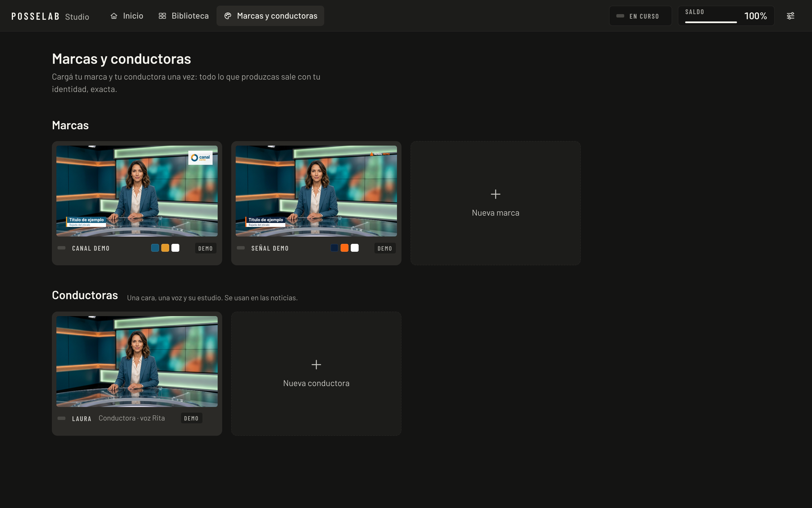Click the DEMO badge on LAURA card
The width and height of the screenshot is (812, 508).
(x=191, y=418)
